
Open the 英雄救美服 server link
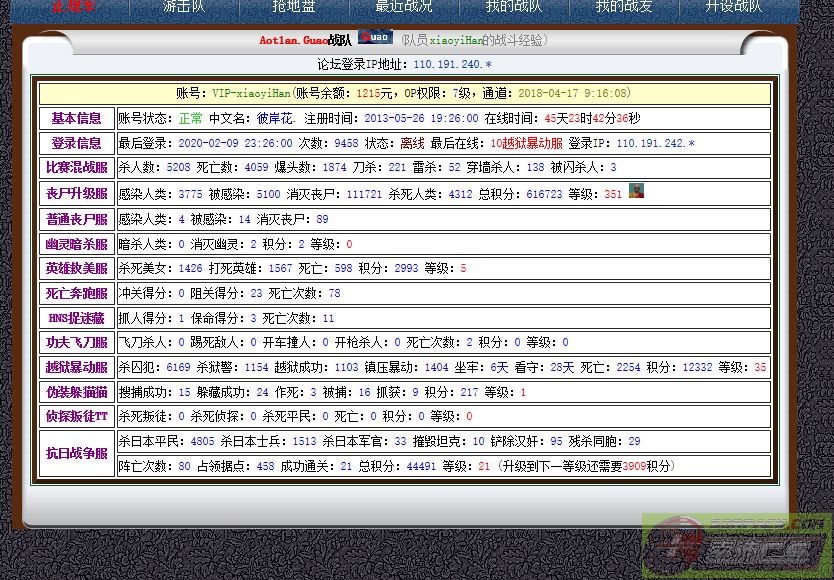77,268
